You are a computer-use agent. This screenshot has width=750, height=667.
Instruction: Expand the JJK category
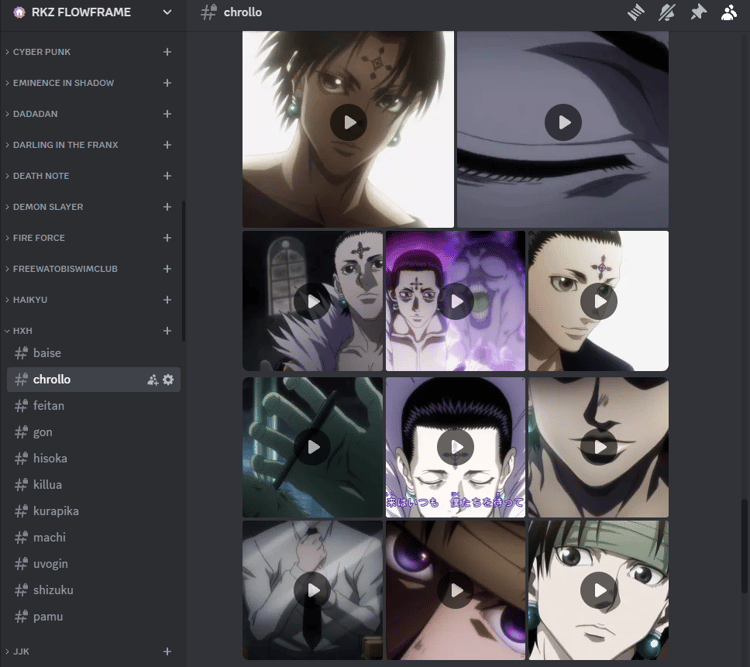(17, 651)
